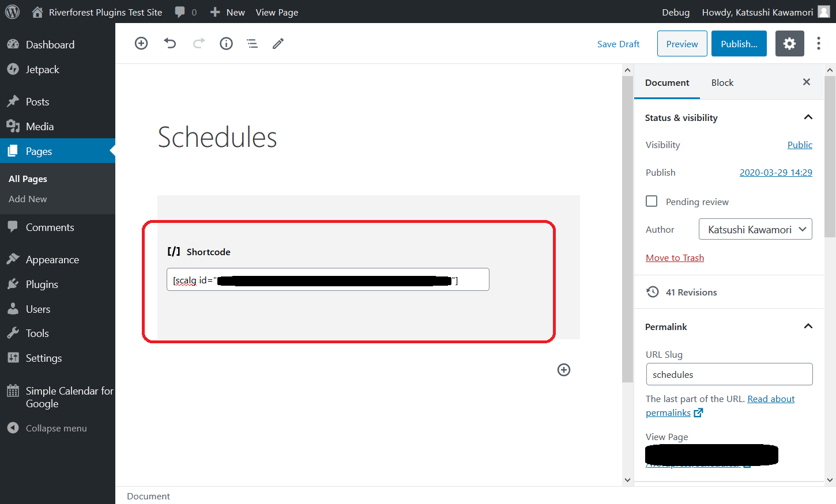
Task: Close the settings sidebar
Action: click(x=807, y=82)
